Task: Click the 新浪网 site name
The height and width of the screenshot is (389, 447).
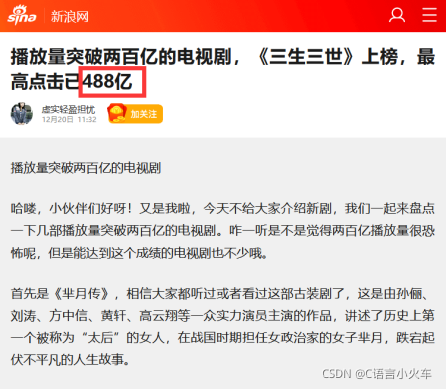Action: 70,16
